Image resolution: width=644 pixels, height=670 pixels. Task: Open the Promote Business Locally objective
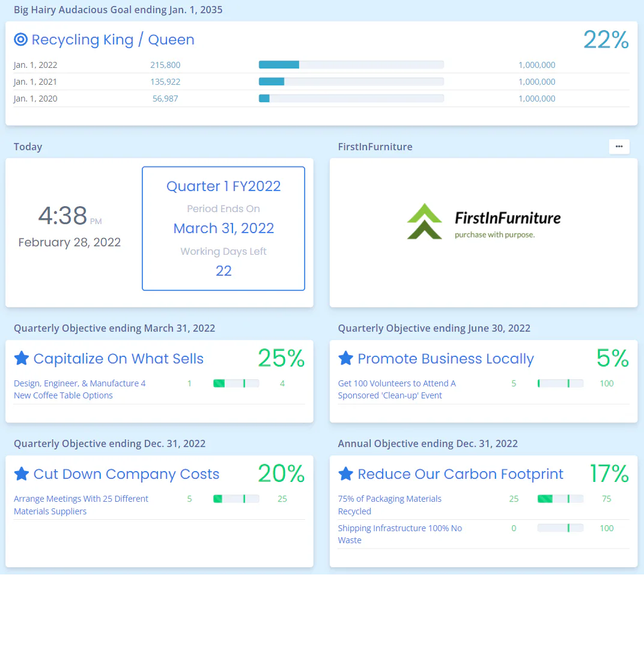445,359
